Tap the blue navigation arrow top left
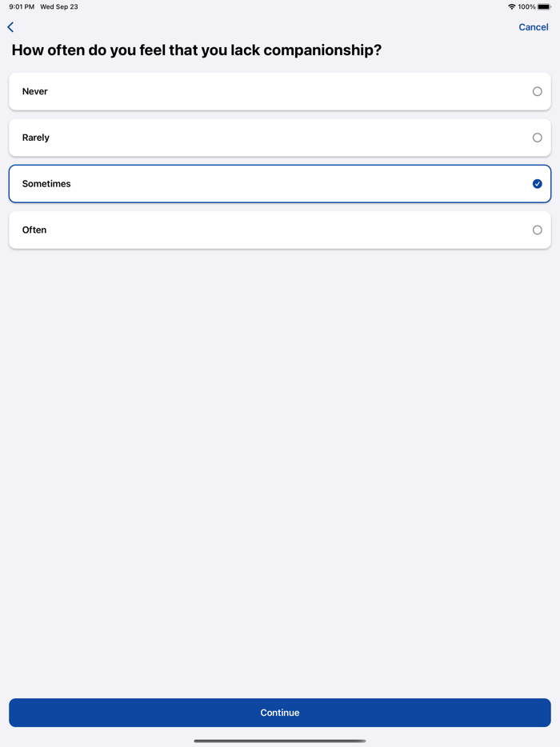Viewport: 560px width, 747px height. pyautogui.click(x=10, y=26)
